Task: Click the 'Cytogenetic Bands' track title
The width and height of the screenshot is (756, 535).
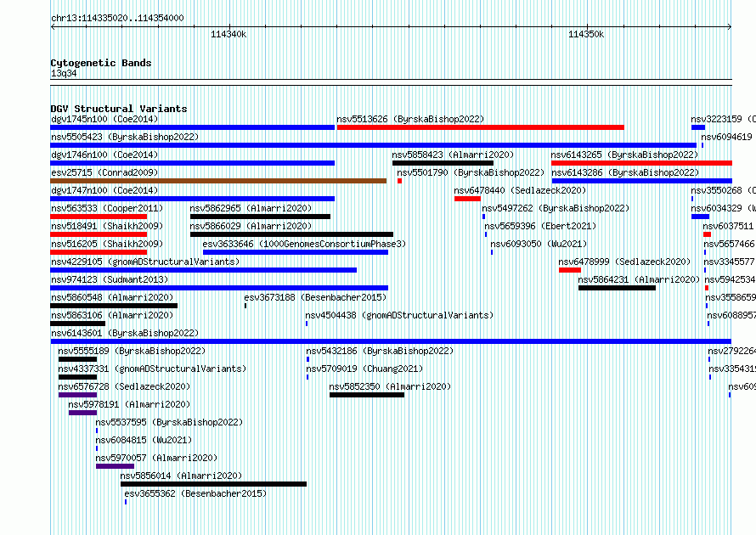Action: tap(101, 63)
